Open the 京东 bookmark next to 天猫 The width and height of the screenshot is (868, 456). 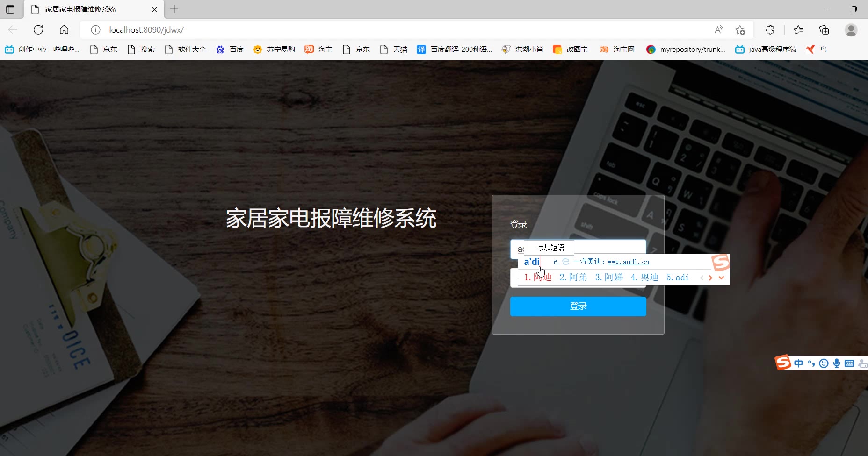coord(356,50)
